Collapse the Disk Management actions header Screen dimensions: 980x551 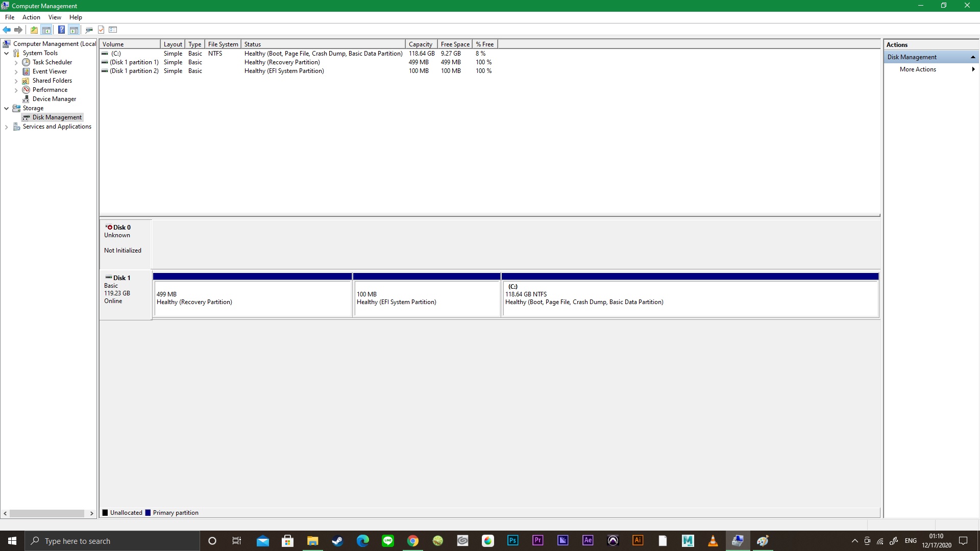pyautogui.click(x=973, y=57)
